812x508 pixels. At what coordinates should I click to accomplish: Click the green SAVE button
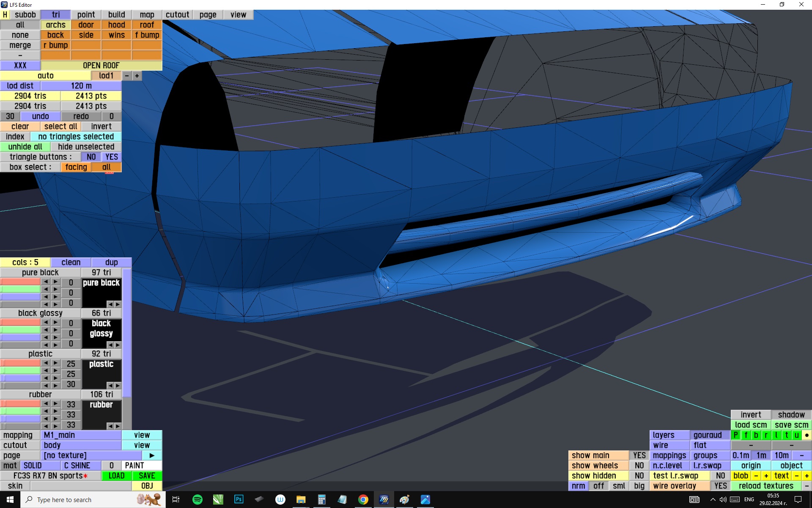[147, 476]
